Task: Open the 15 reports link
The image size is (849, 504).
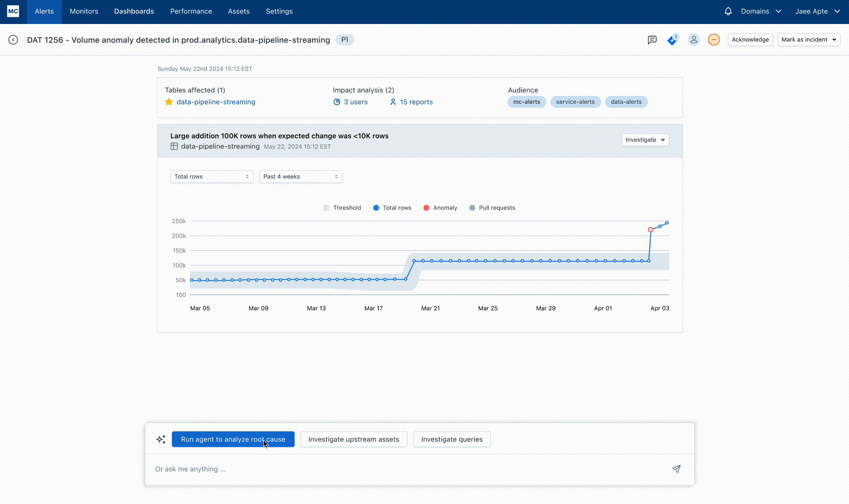Action: click(x=416, y=102)
